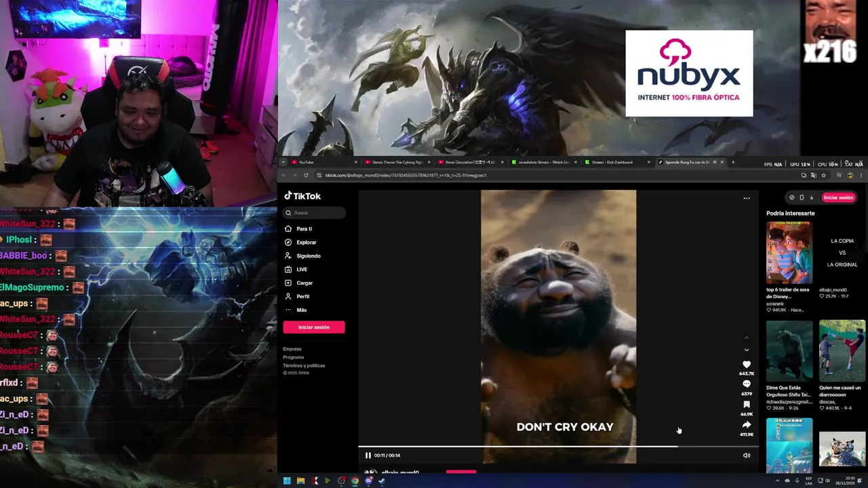Screen dimensions: 868x488
Task: Open the Windows Start menu
Action: pos(287,481)
